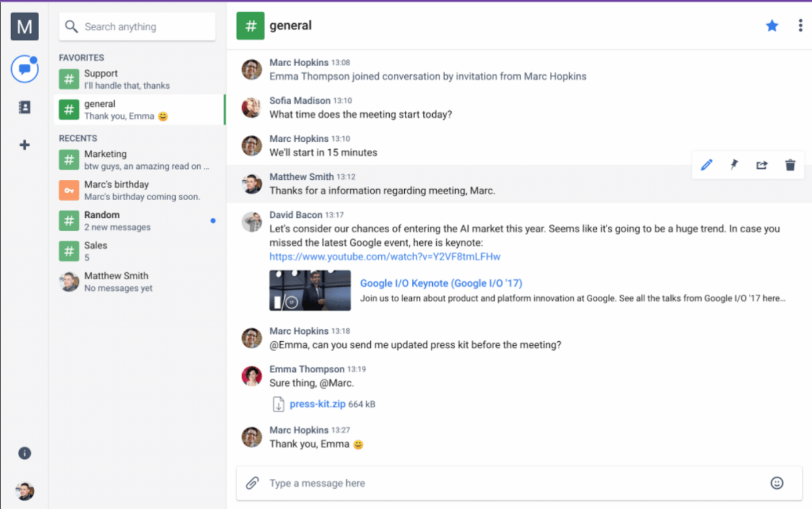Click the Google I/O video thumbnail

[310, 290]
